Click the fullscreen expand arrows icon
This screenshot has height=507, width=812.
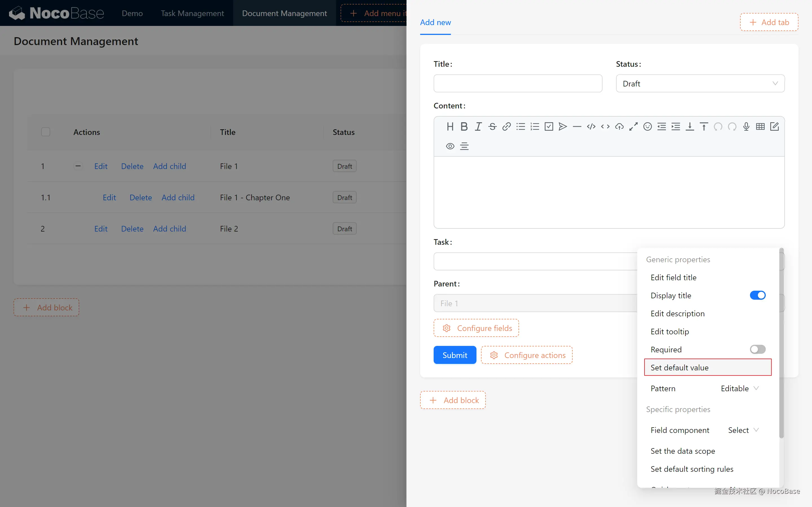633,126
